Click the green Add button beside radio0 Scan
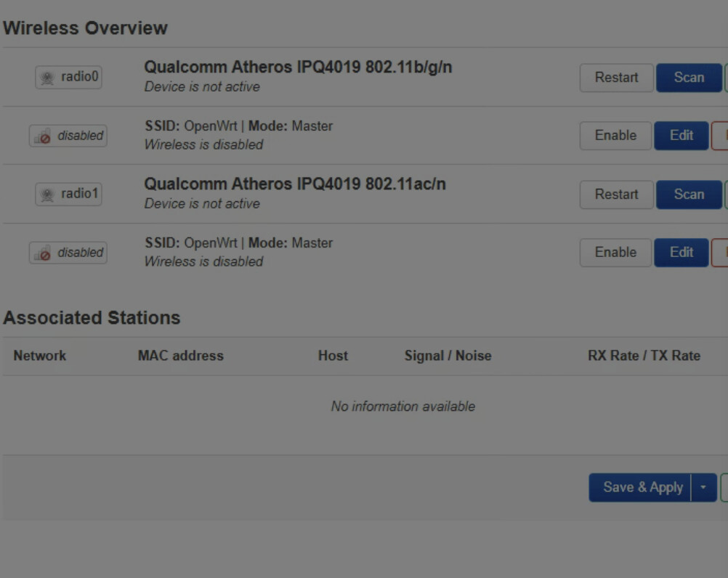 (x=726, y=78)
